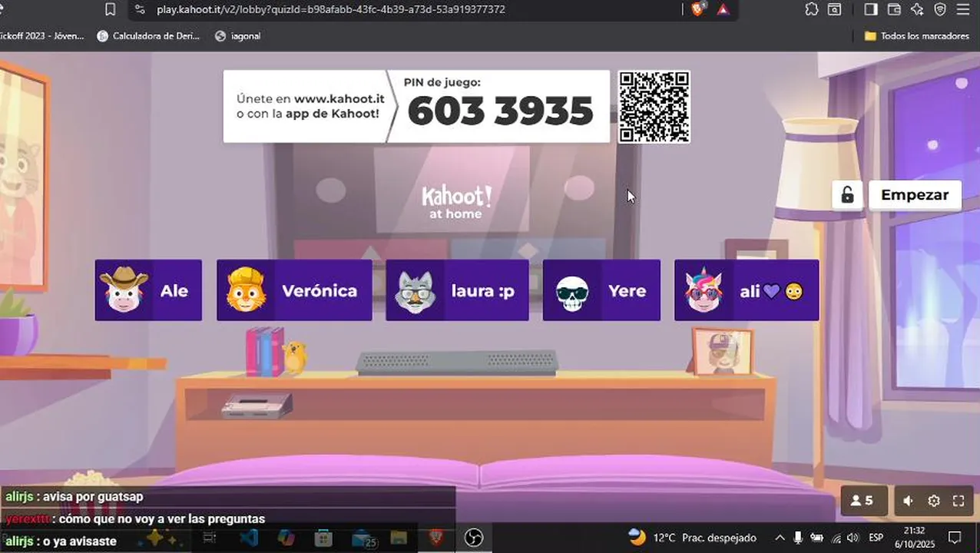Open the Kickoff 2023 bookmark
Image resolution: width=980 pixels, height=553 pixels.
(41, 36)
